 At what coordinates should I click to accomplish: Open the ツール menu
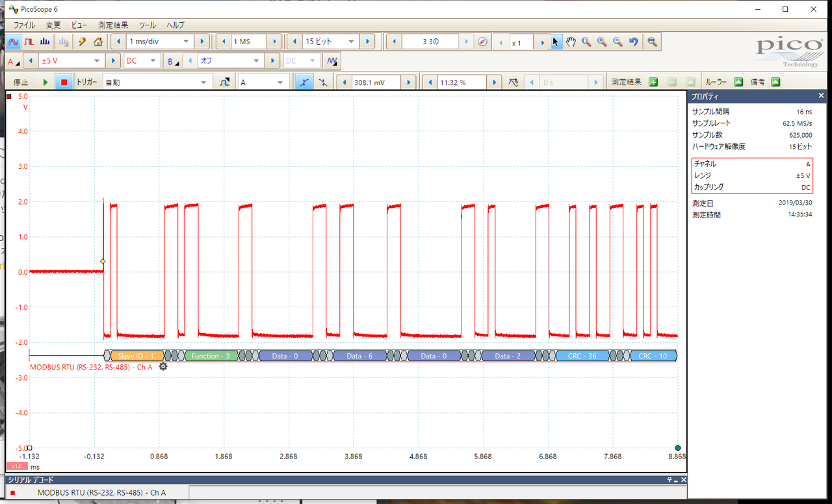[148, 25]
